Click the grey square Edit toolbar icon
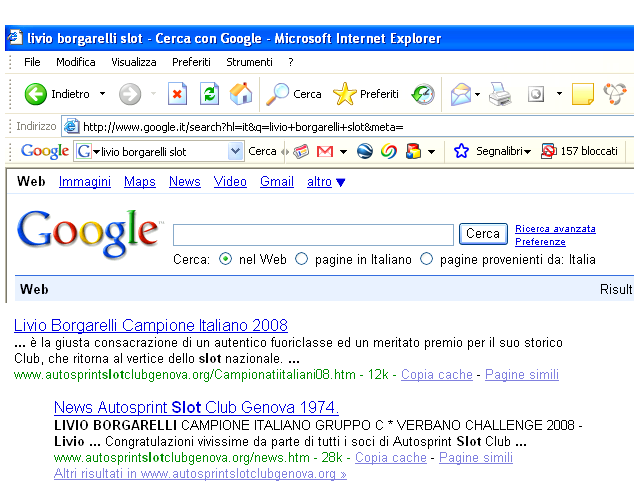Viewport: 634px width, 500px height. tap(536, 94)
